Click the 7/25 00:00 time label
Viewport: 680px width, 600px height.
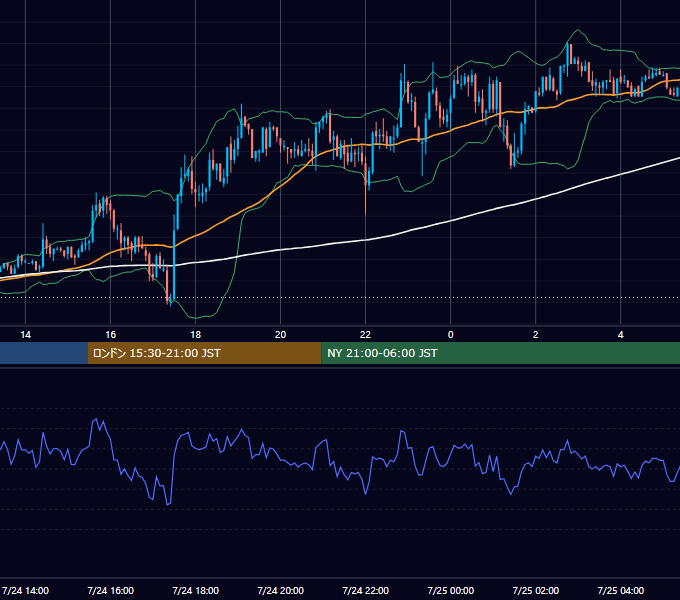click(x=451, y=590)
